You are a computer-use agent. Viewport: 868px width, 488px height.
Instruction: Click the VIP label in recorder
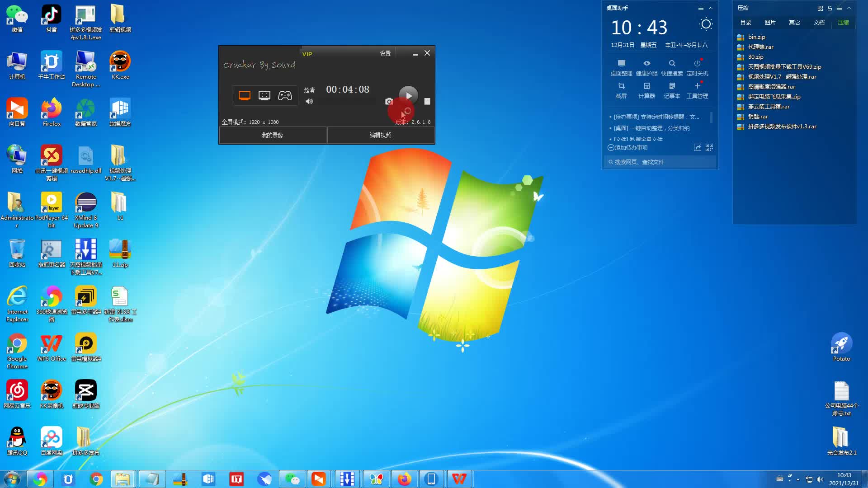307,54
